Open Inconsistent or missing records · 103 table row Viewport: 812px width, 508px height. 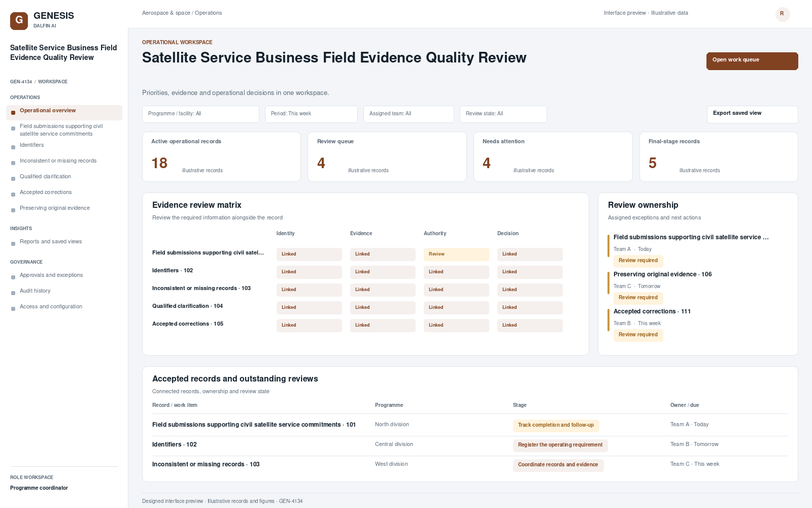tap(470, 465)
